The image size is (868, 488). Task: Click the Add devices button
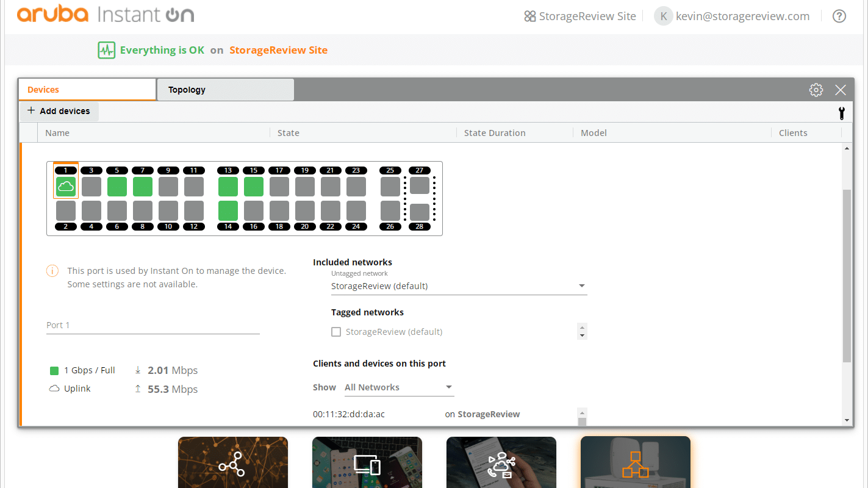point(59,111)
